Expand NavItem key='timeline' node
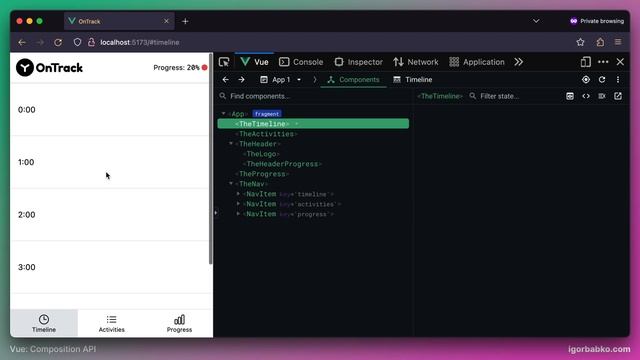The image size is (640, 360). (x=238, y=194)
